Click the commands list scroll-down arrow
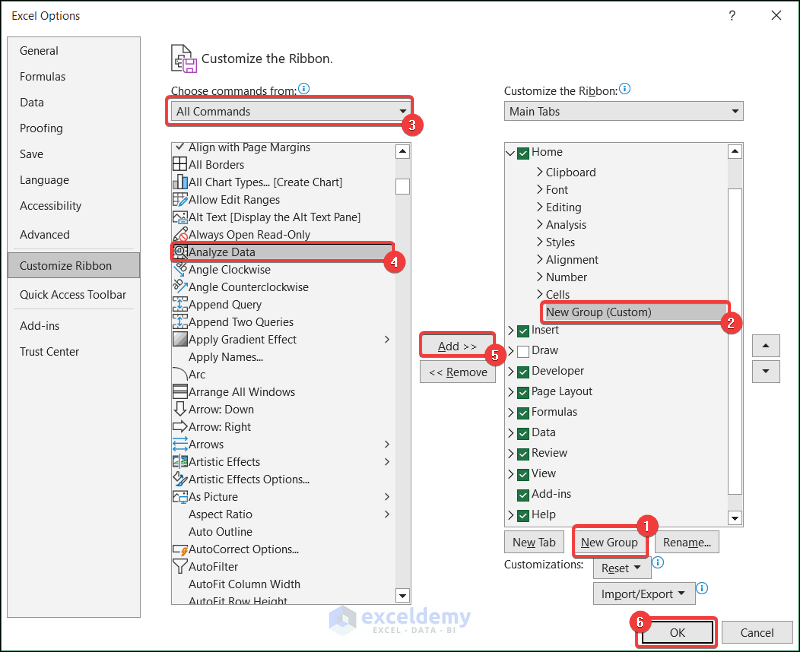The height and width of the screenshot is (652, 800). (403, 595)
